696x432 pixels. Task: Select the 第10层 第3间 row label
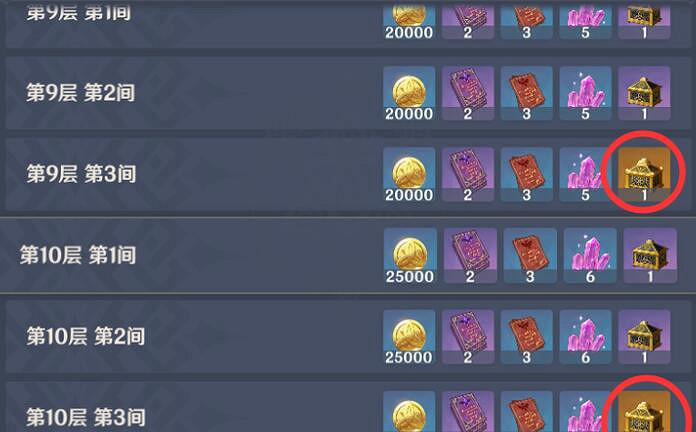86,417
